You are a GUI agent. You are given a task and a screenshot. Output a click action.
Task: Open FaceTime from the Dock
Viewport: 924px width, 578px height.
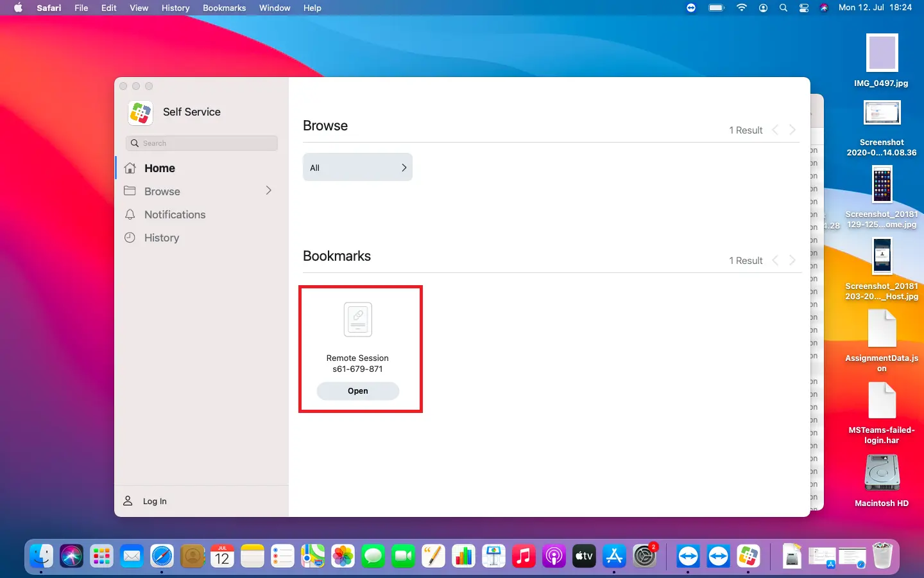[403, 556]
